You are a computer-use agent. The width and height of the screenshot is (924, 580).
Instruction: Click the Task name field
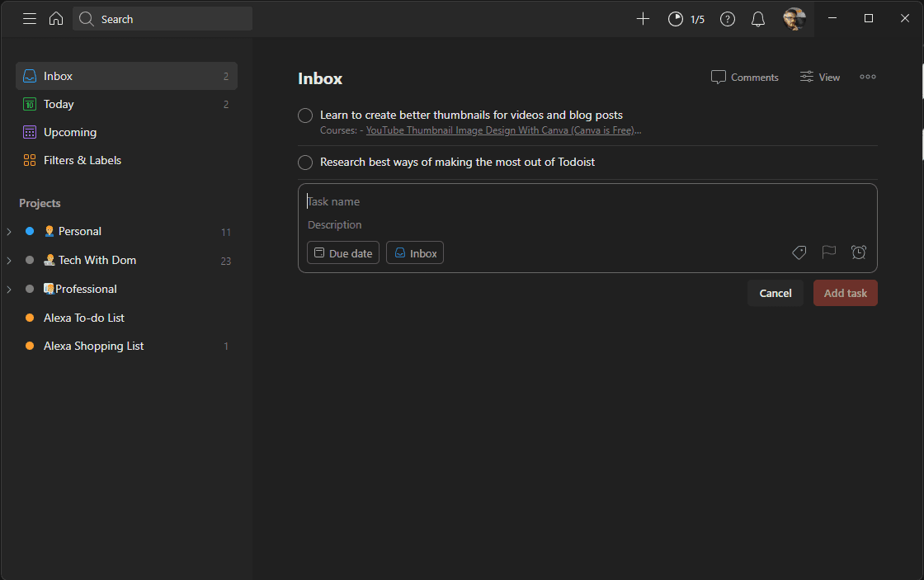pyautogui.click(x=587, y=201)
